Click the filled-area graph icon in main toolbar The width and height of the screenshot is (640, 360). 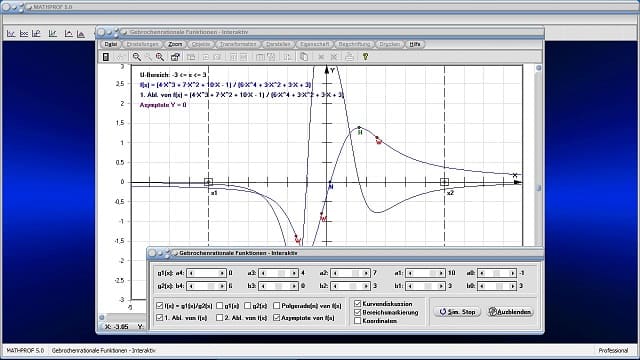pyautogui.click(x=81, y=34)
